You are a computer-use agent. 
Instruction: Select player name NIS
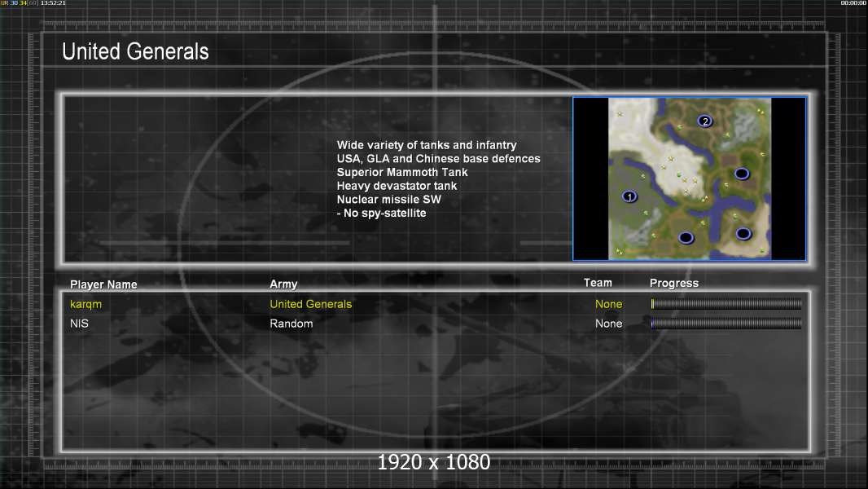[x=79, y=324]
